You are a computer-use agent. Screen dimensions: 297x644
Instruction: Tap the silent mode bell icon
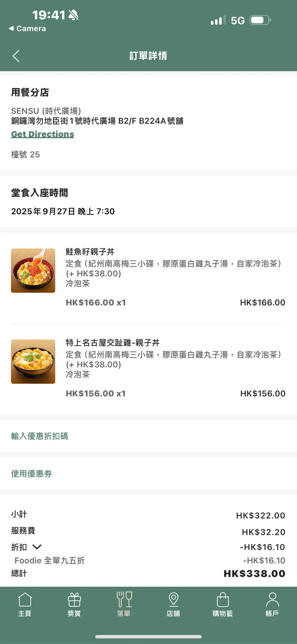pos(73,15)
